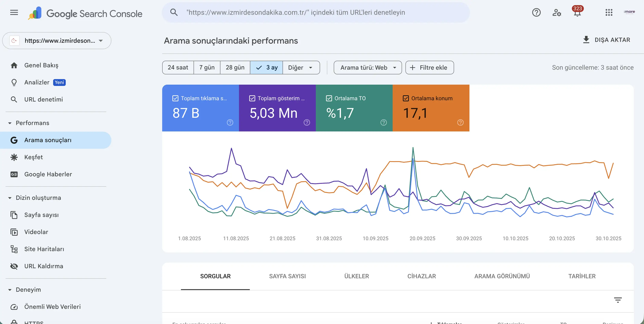Uncheck the Ortalama konum metric
Viewport: 644px width, 324px height.
coord(406,98)
